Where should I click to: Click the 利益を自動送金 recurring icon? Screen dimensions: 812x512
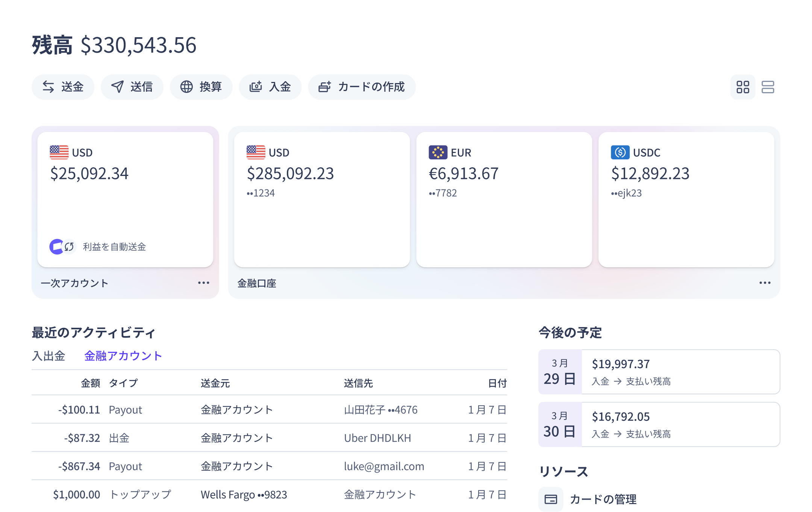tap(63, 247)
